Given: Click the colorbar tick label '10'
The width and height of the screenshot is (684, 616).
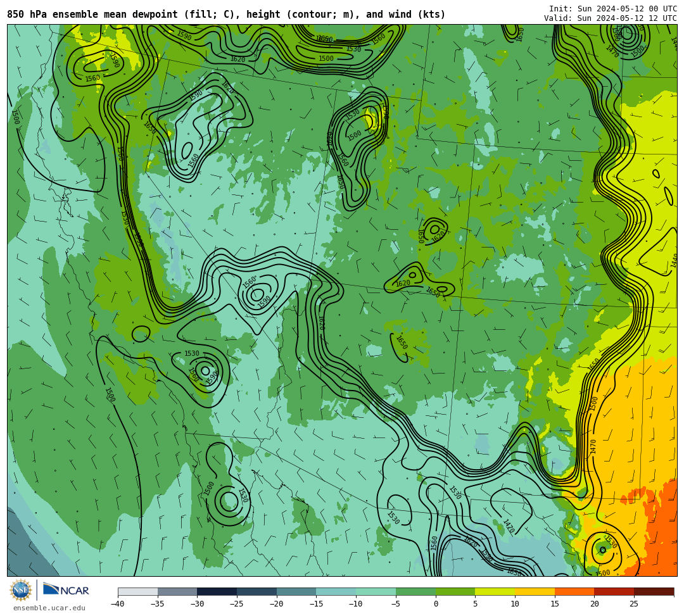Looking at the screenshot, I should [515, 604].
